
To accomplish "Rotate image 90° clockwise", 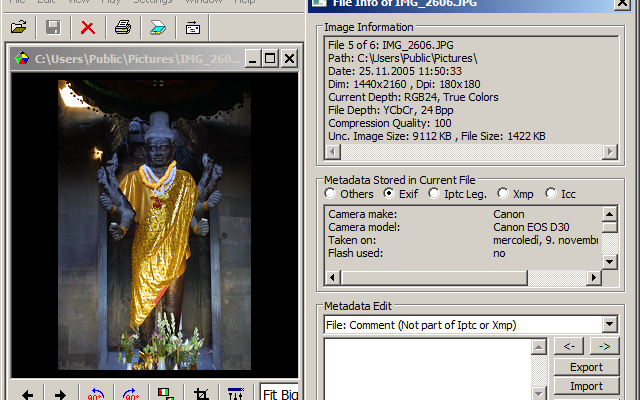I will click(131, 393).
